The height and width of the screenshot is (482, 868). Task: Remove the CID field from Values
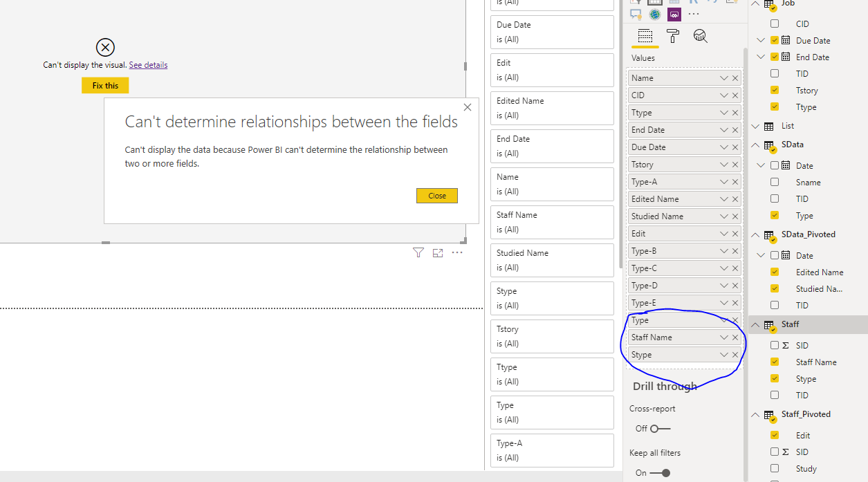735,95
